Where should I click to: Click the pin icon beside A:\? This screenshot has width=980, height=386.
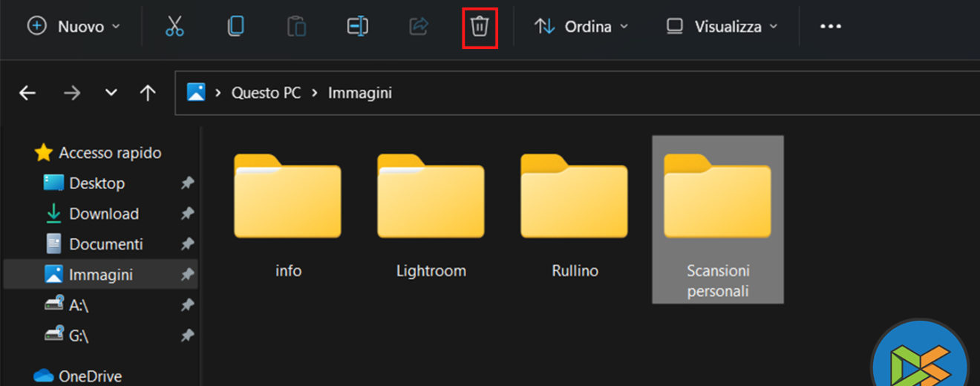187,305
